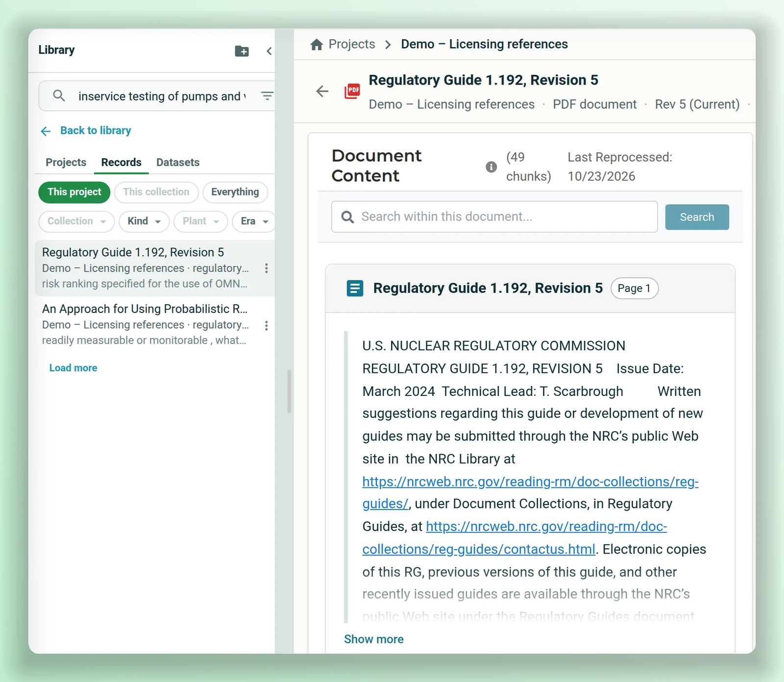
Task: Click the new folder icon in Library header
Action: point(242,51)
